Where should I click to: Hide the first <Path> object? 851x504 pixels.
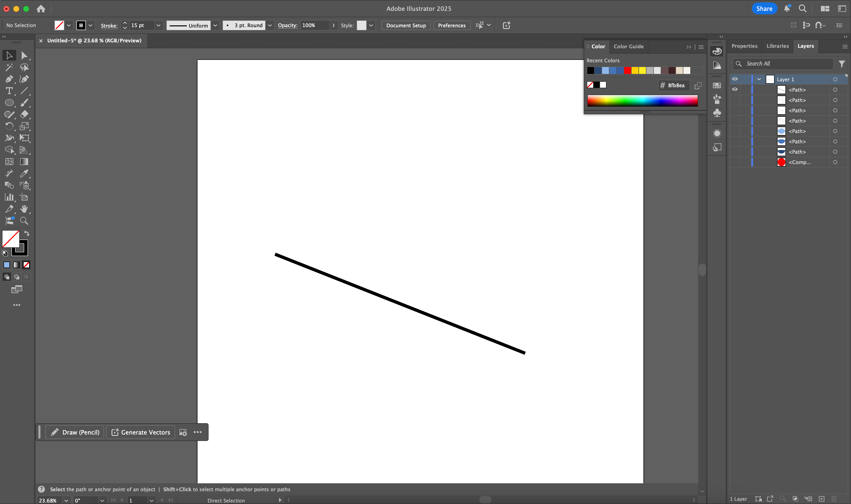(735, 89)
